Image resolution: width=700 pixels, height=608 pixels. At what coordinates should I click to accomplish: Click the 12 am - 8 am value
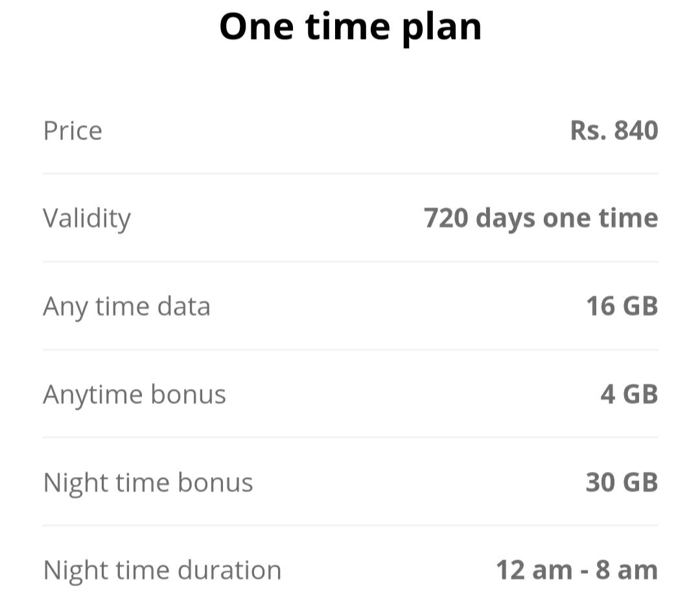(577, 570)
